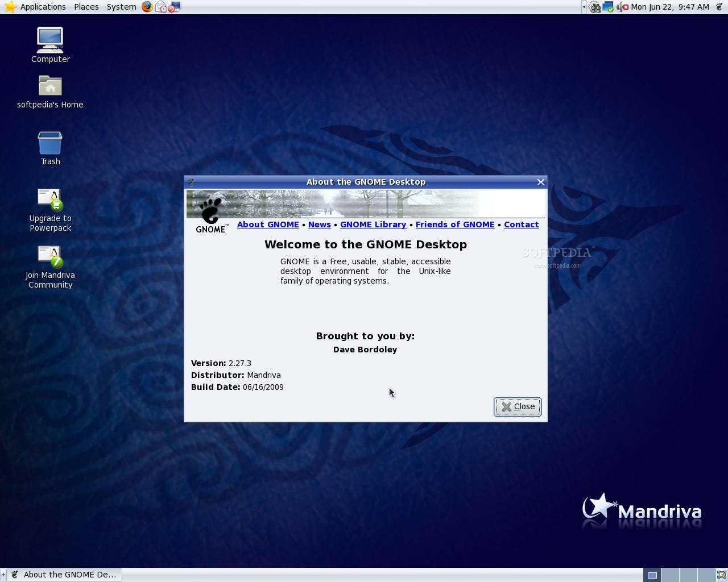Open the Applications menu

pyautogui.click(x=43, y=7)
